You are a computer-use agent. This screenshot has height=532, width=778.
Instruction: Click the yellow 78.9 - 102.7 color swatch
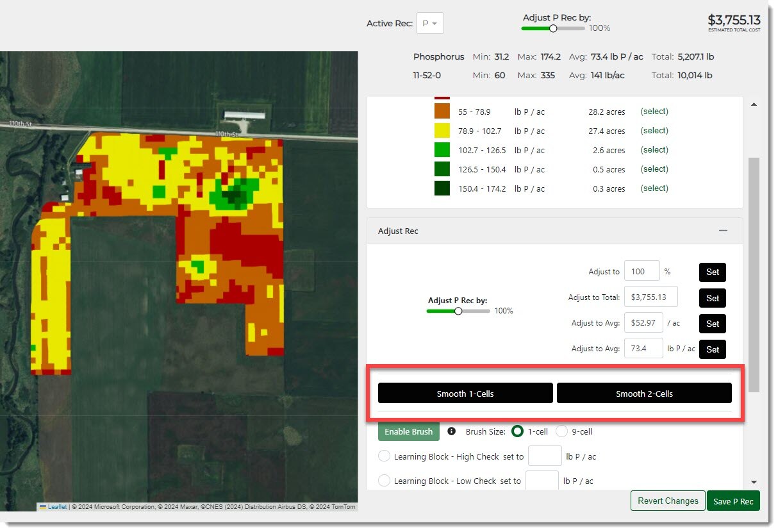click(x=442, y=131)
